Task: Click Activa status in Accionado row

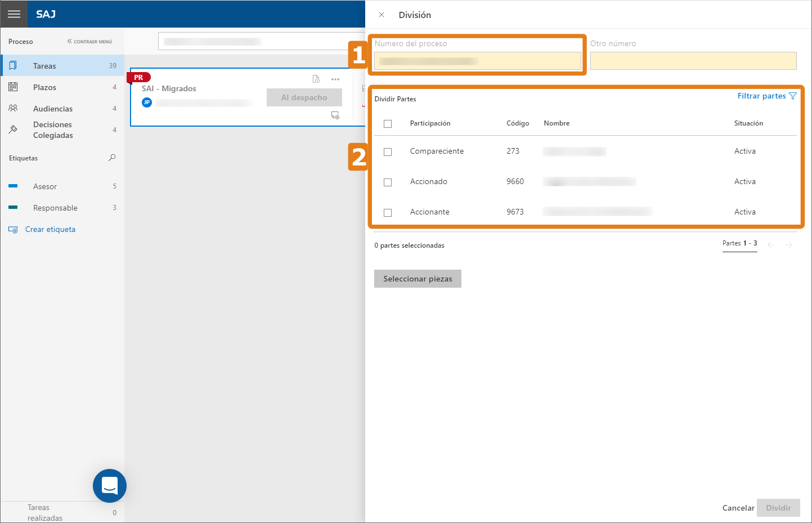Action: click(x=744, y=181)
